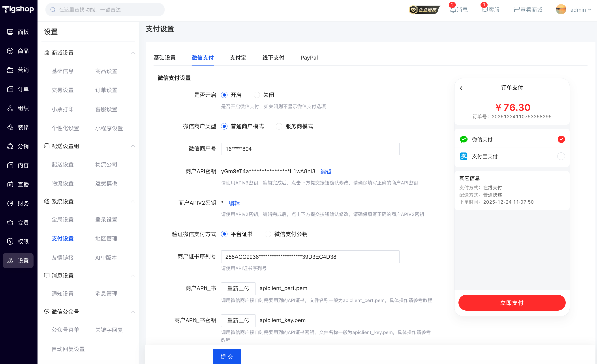Collapse the 消息设置 section

point(133,276)
